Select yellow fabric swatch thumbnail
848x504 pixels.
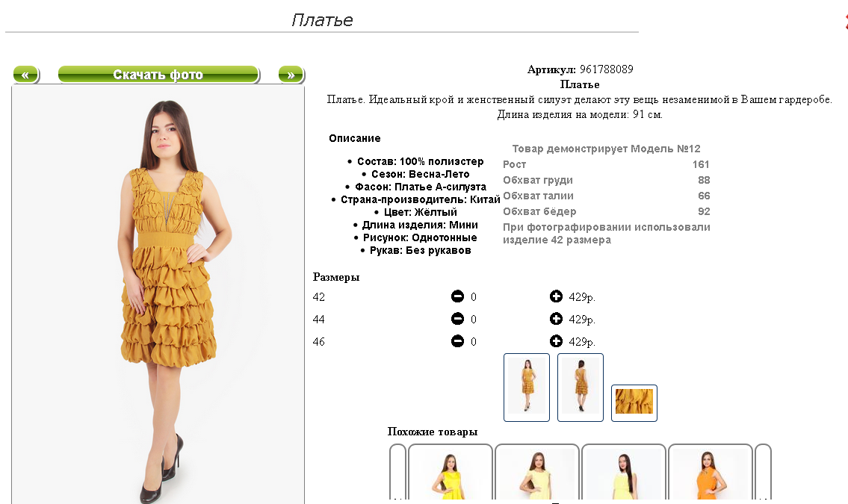634,402
